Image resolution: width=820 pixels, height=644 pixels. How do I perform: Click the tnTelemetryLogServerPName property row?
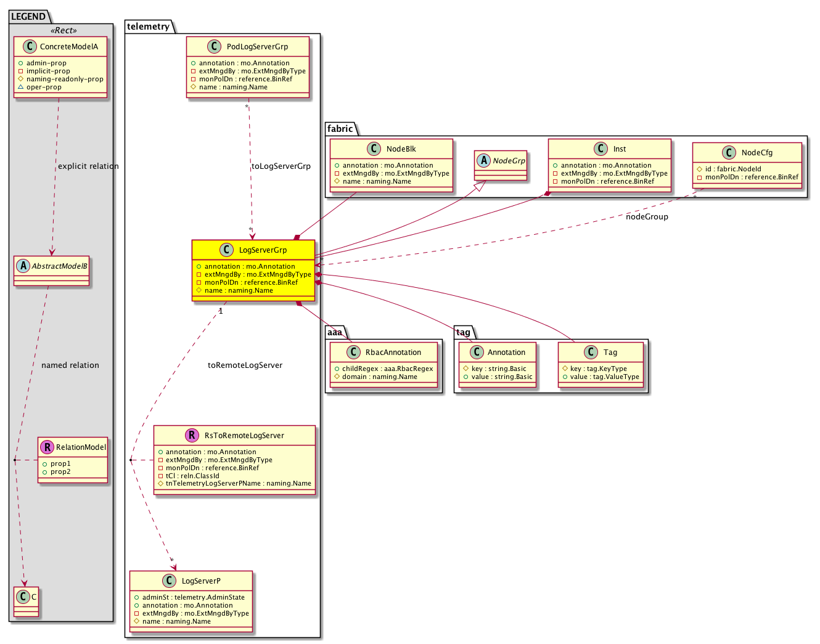coord(238,484)
